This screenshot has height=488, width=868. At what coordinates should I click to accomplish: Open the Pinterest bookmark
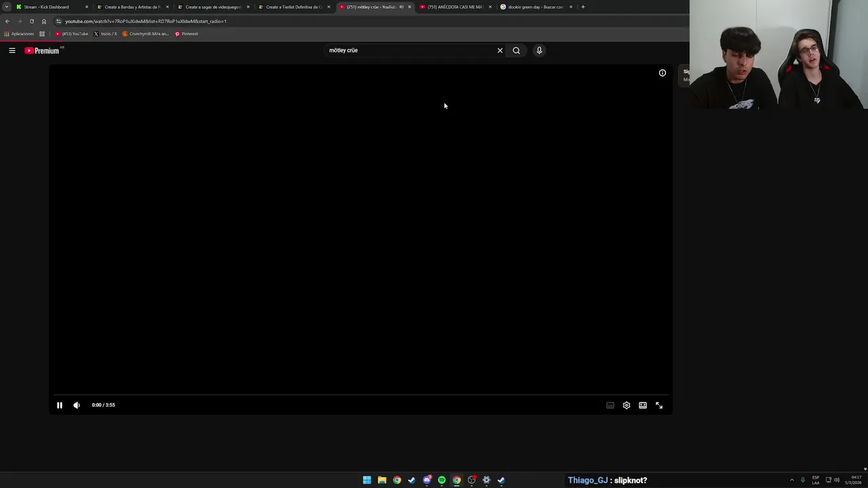coord(186,34)
